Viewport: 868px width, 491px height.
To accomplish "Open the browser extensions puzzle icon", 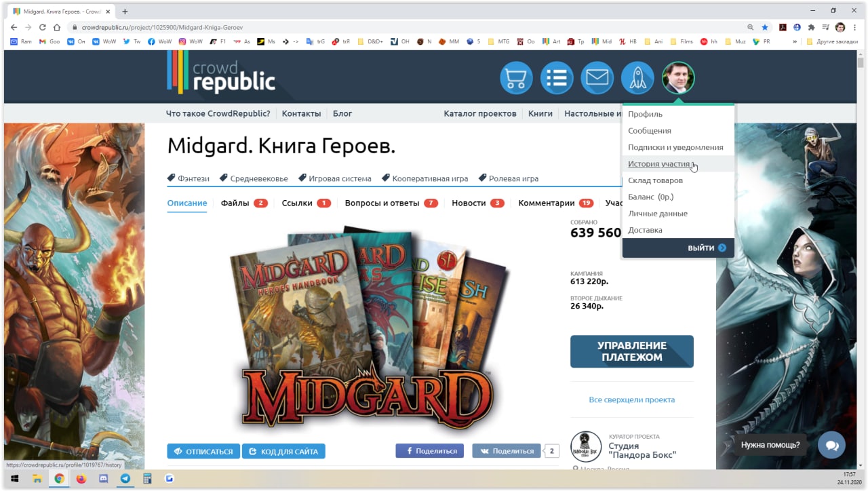I will coord(811,27).
